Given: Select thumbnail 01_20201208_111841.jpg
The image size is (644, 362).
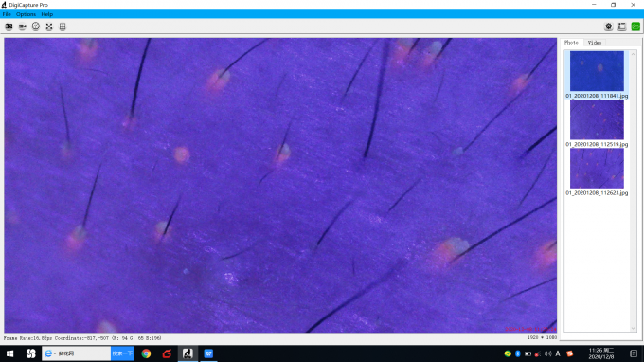Looking at the screenshot, I should (x=597, y=71).
